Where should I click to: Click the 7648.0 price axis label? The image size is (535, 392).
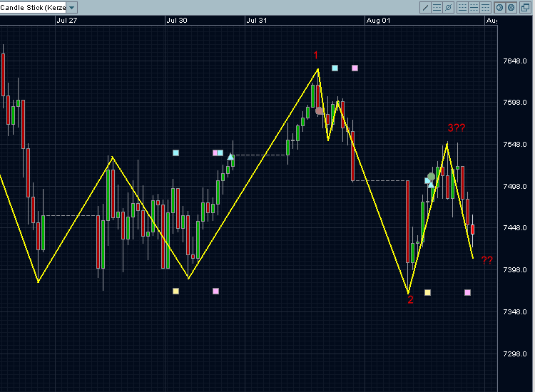click(515, 61)
